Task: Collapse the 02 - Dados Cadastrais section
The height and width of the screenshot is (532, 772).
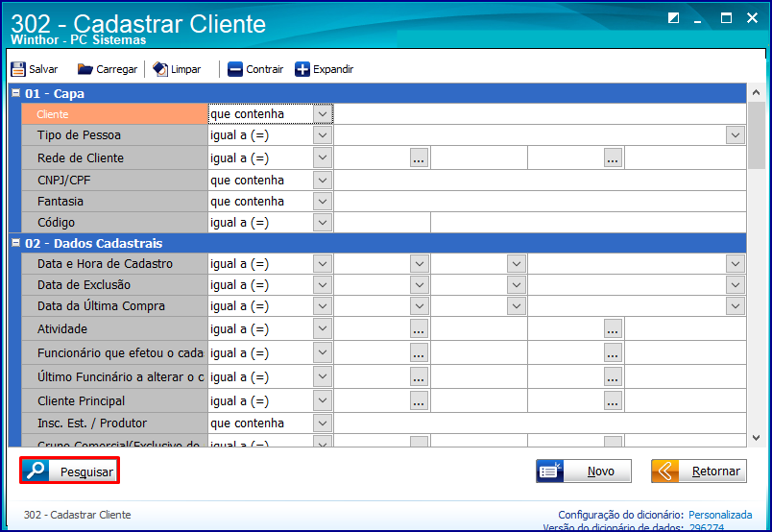Action: coord(15,242)
